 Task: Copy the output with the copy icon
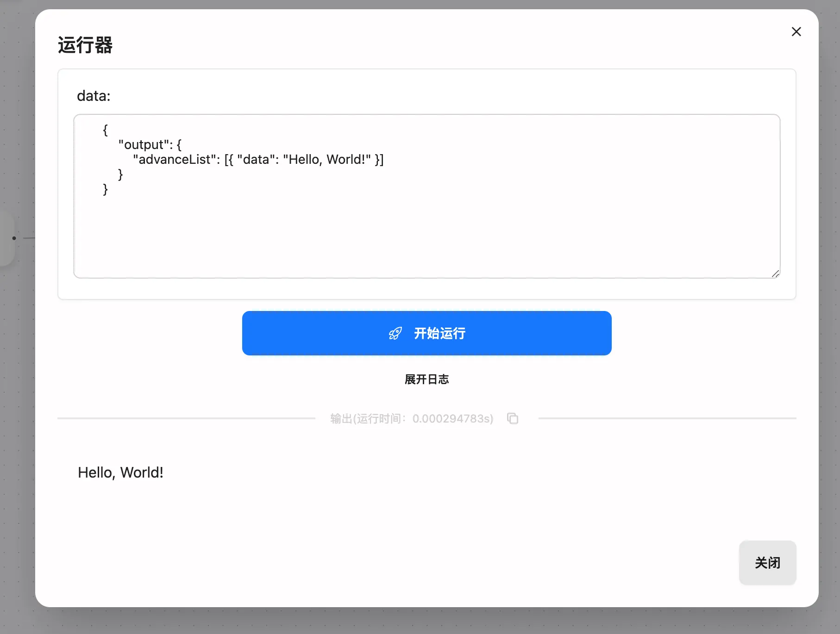coord(512,418)
